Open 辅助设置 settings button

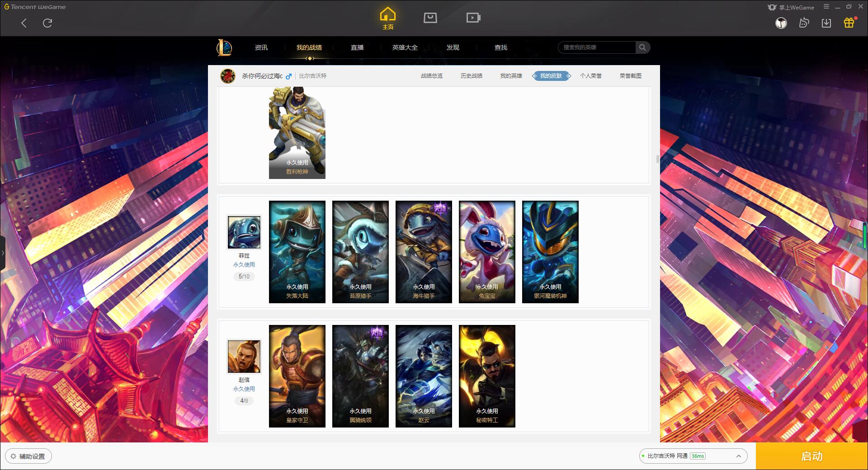click(28, 456)
